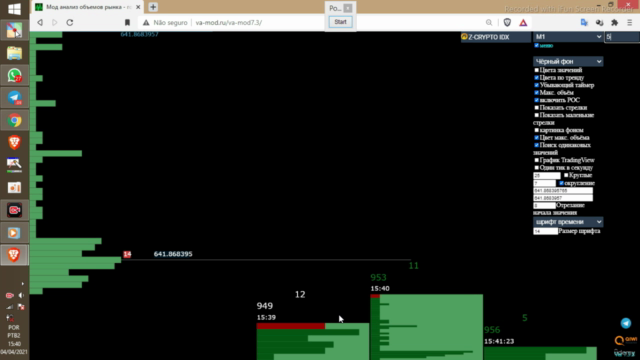Open a new browser tab
640x360 pixels.
[153, 7]
